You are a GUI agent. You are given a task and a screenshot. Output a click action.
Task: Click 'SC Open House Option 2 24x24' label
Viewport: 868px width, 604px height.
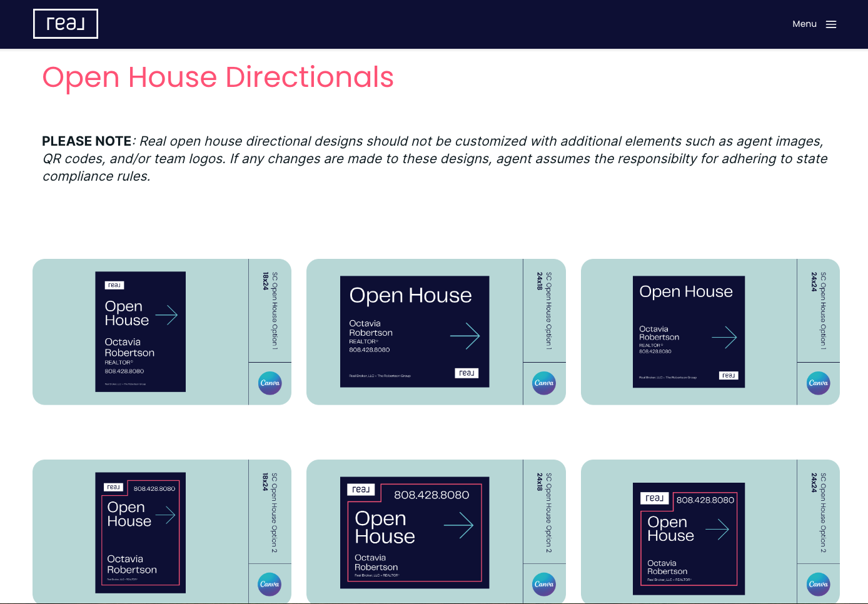819,513
